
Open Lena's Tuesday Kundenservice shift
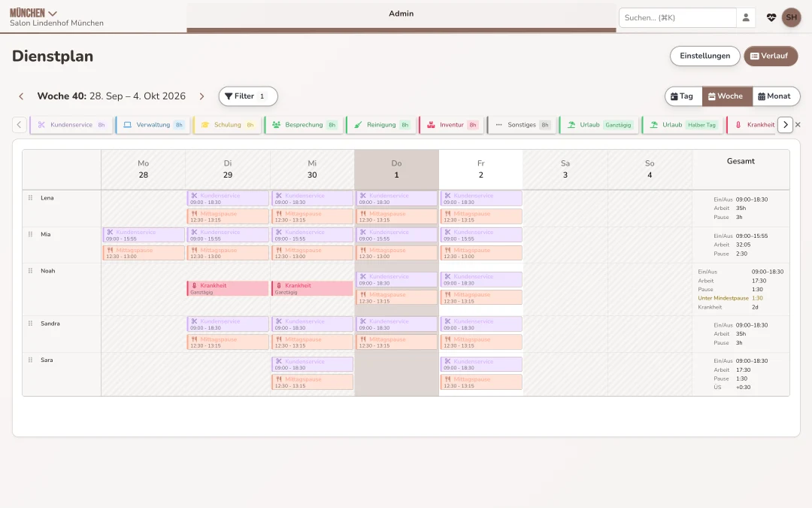point(228,199)
